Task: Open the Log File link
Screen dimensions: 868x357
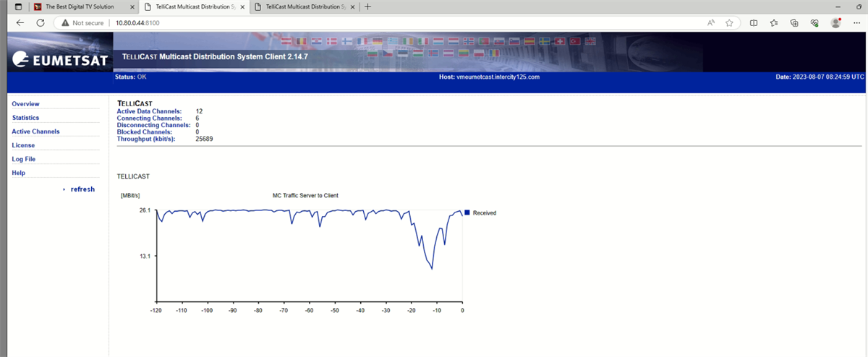Action: pos(23,159)
